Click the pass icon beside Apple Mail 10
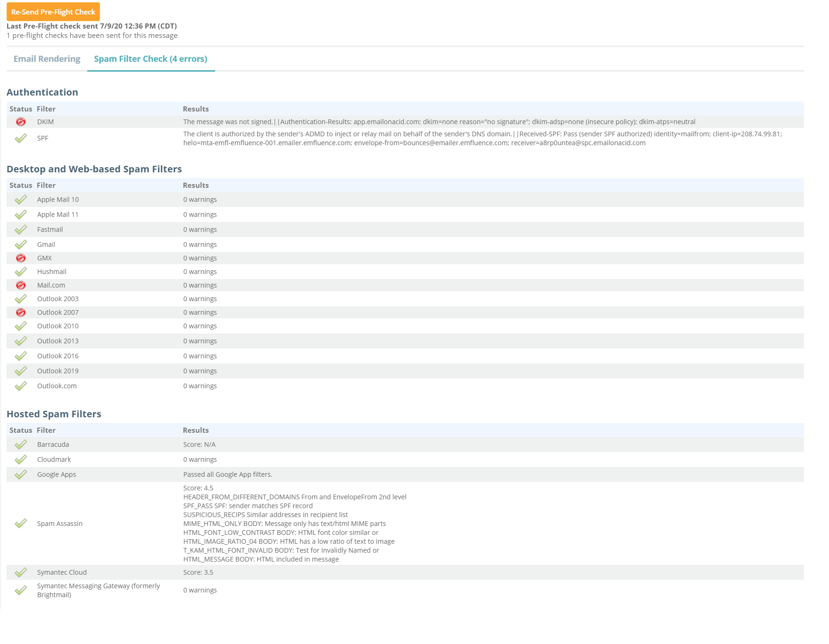The height and width of the screenshot is (644, 829). tap(21, 200)
